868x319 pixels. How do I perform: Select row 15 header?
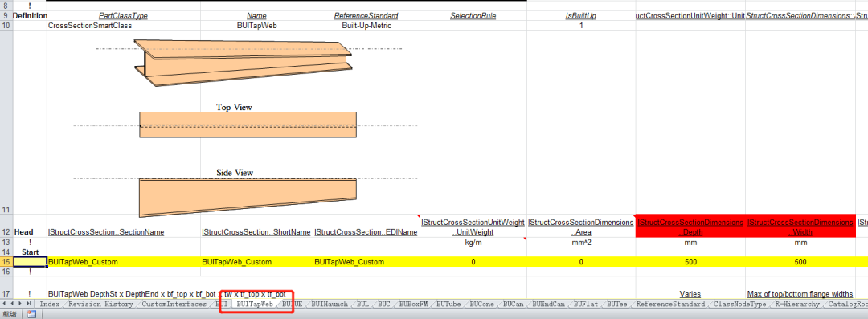tap(6, 262)
